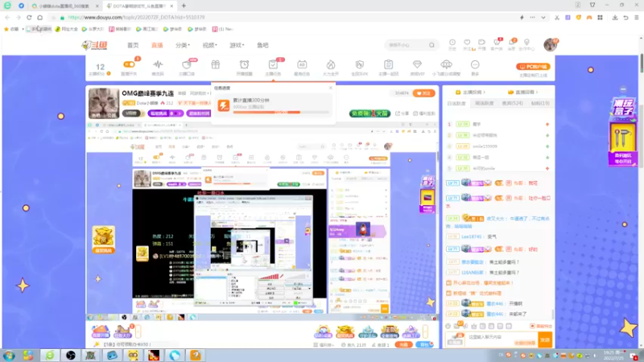Collapse the right side banner minus button
Image resolution: width=644 pixels, height=362 pixels.
pyautogui.click(x=623, y=89)
